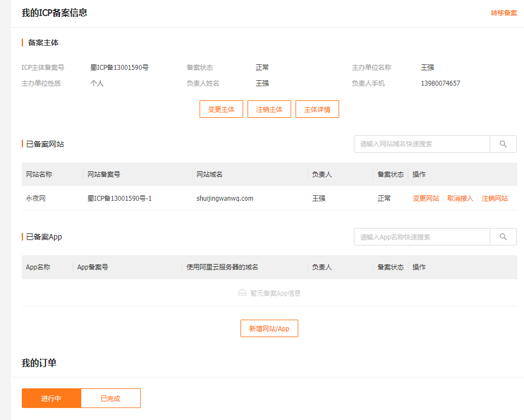Image resolution: width=524 pixels, height=420 pixels.
Task: Switch to the 进行中 orders tab
Action: pyautogui.click(x=51, y=398)
